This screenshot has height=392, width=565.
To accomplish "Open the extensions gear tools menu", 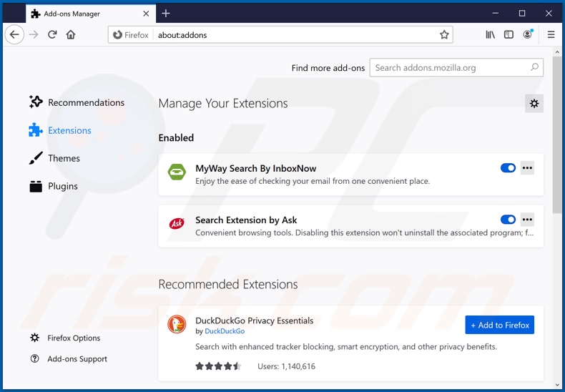I will click(534, 104).
